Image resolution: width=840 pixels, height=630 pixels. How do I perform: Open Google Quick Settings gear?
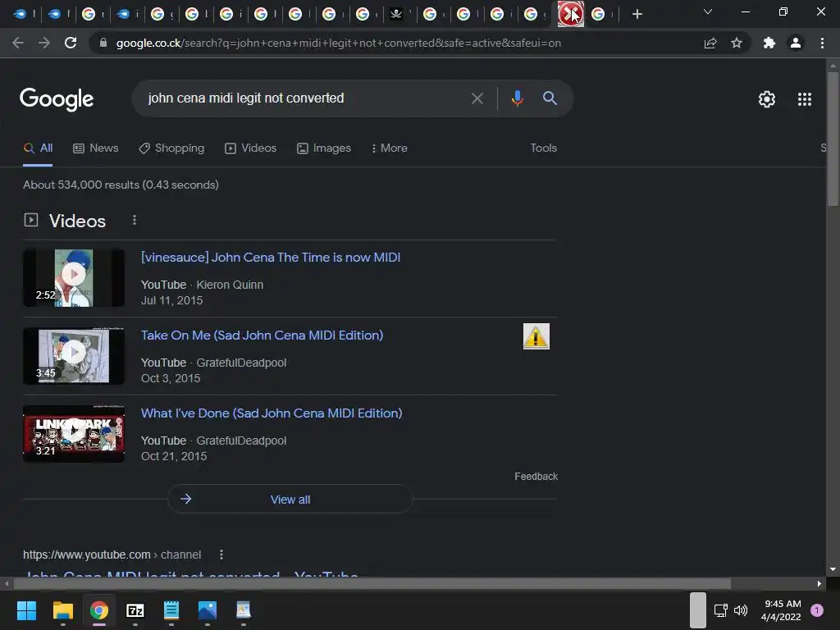pyautogui.click(x=767, y=99)
